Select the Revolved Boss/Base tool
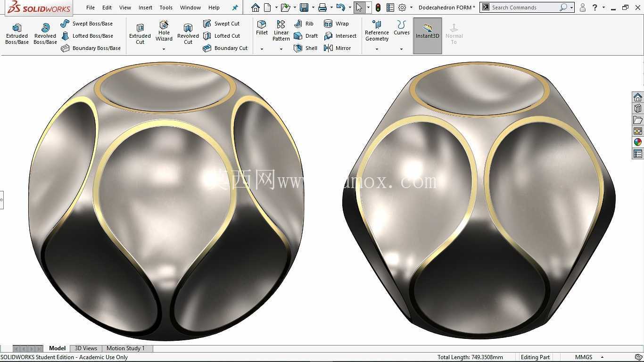The height and width of the screenshot is (362, 644). pos(45,34)
